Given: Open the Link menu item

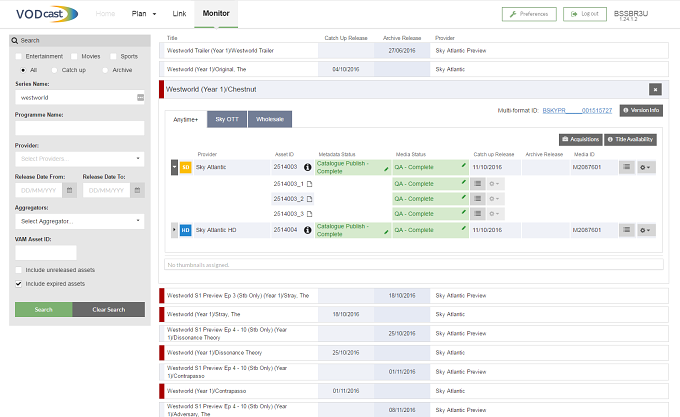Looking at the screenshot, I should (180, 14).
